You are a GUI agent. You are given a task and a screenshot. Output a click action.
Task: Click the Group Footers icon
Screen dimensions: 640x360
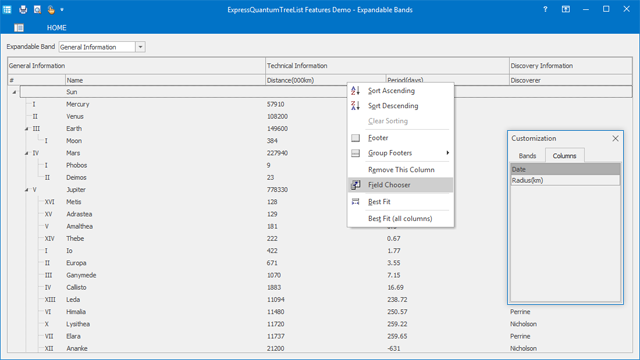[356, 153]
